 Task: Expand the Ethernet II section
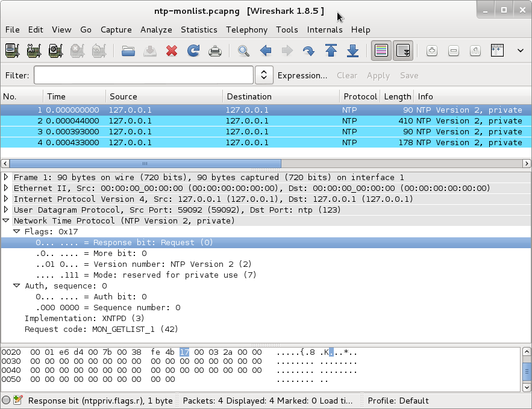pos(6,188)
